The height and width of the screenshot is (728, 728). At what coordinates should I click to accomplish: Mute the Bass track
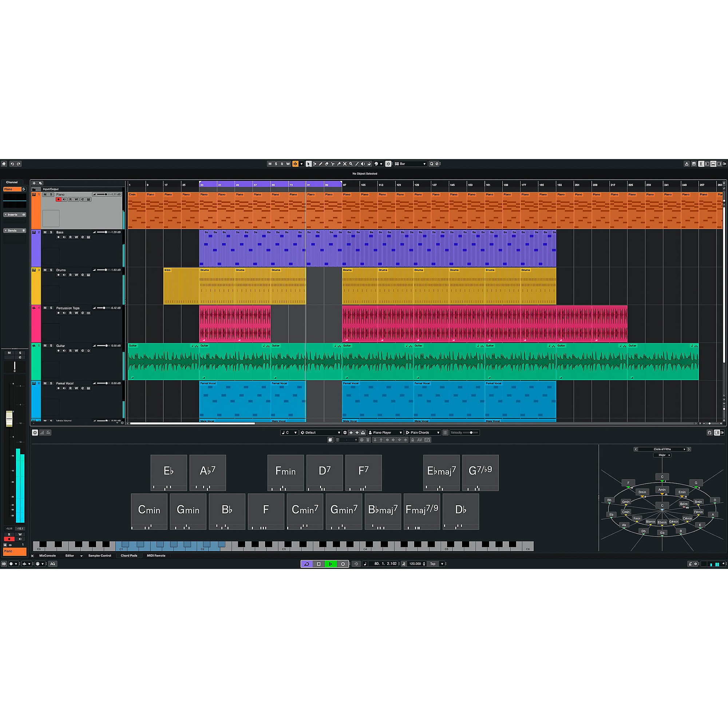[x=45, y=233]
